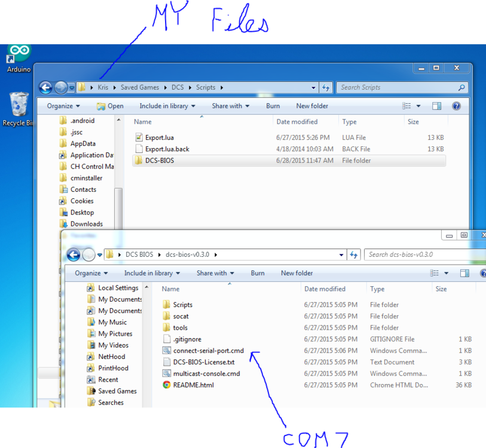Toggle preview pane in Scripts window

tap(437, 106)
